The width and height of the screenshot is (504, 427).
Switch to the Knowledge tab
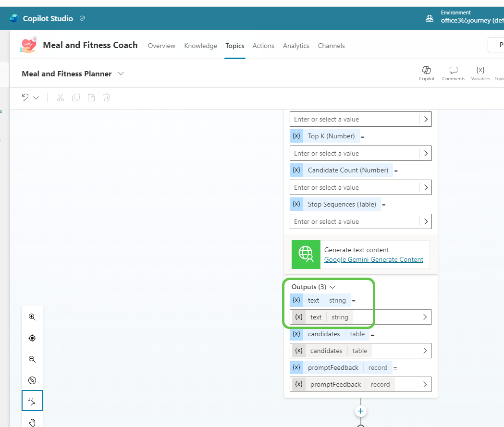click(200, 46)
